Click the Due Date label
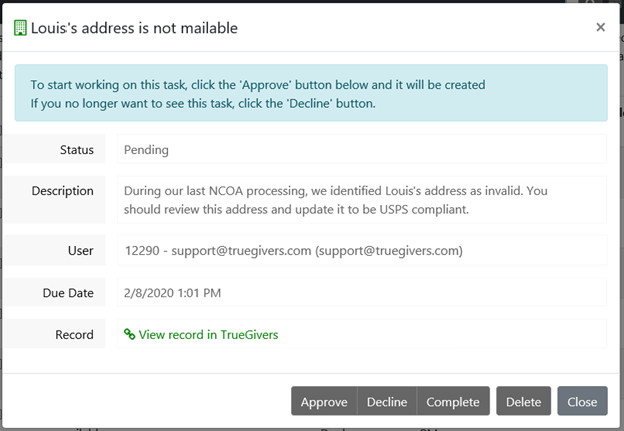This screenshot has height=431, width=624. 68,293
